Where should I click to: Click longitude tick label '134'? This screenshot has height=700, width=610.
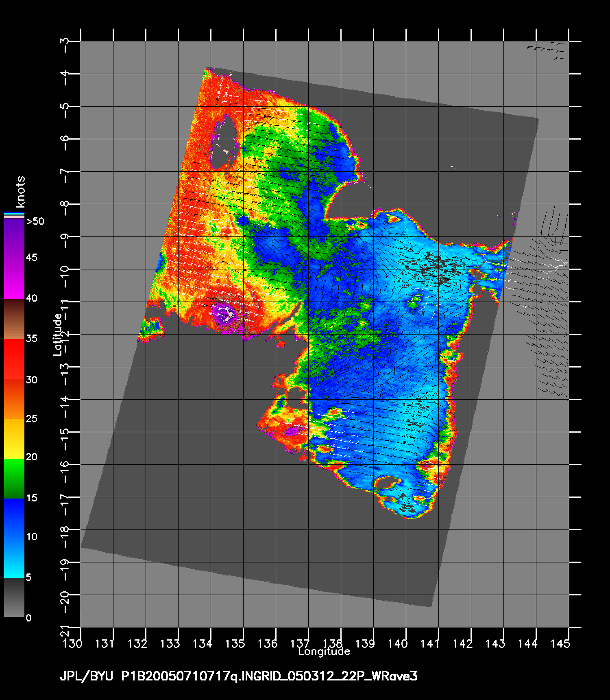pyautogui.click(x=202, y=643)
